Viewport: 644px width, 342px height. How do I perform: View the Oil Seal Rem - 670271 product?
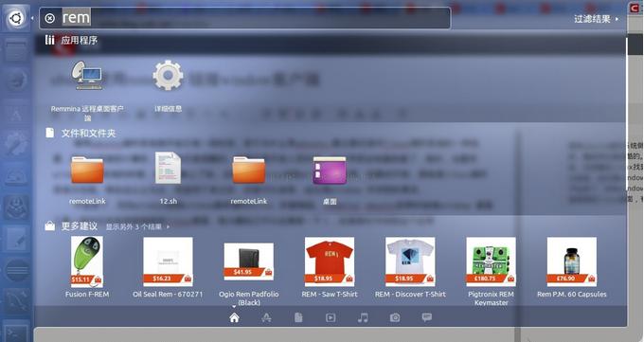[168, 261]
